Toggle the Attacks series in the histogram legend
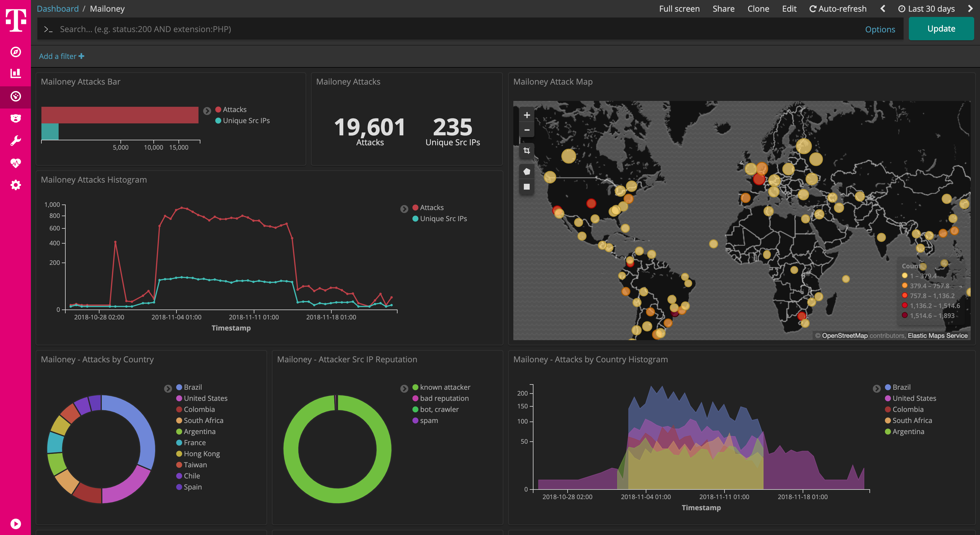The image size is (980, 535). [431, 207]
